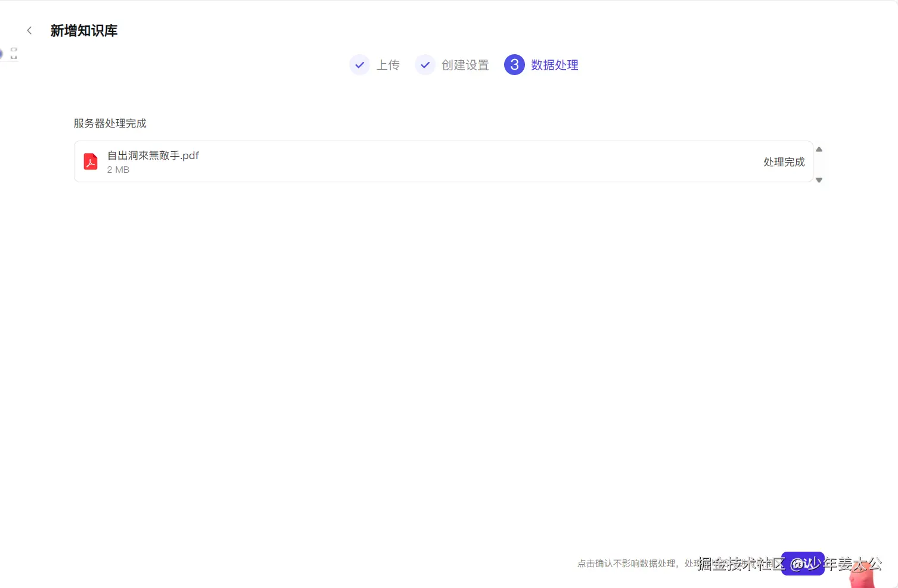Click the scroll-up triangle beside the file card
The width and height of the screenshot is (898, 588).
click(819, 149)
